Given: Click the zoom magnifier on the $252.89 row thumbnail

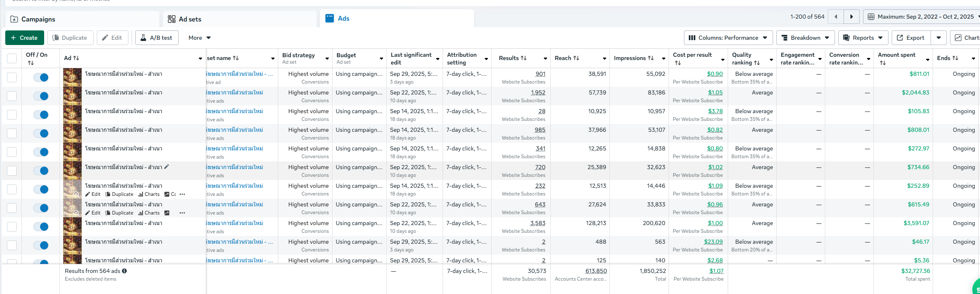Looking at the screenshot, I should pyautogui.click(x=77, y=194).
